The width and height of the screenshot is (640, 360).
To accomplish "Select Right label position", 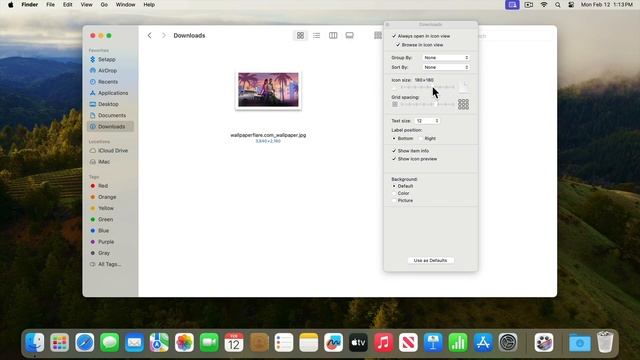I will tap(421, 138).
